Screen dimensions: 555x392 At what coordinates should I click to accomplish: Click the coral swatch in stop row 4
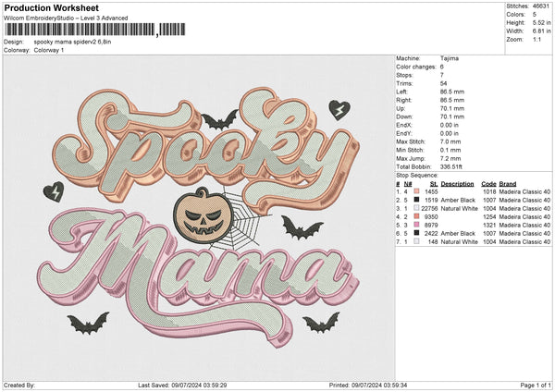[x=416, y=216]
